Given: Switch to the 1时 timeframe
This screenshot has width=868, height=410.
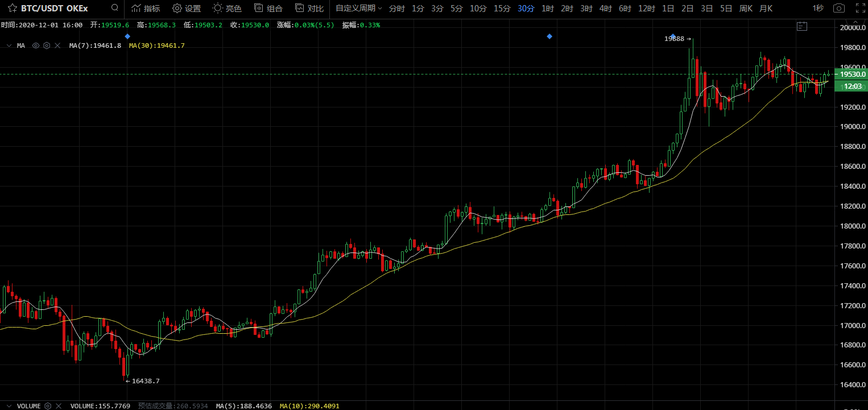Looking at the screenshot, I should (547, 9).
